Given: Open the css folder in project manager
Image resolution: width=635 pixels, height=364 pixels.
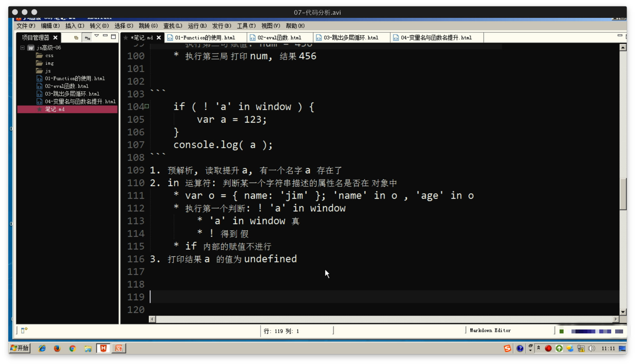Looking at the screenshot, I should pos(45,56).
